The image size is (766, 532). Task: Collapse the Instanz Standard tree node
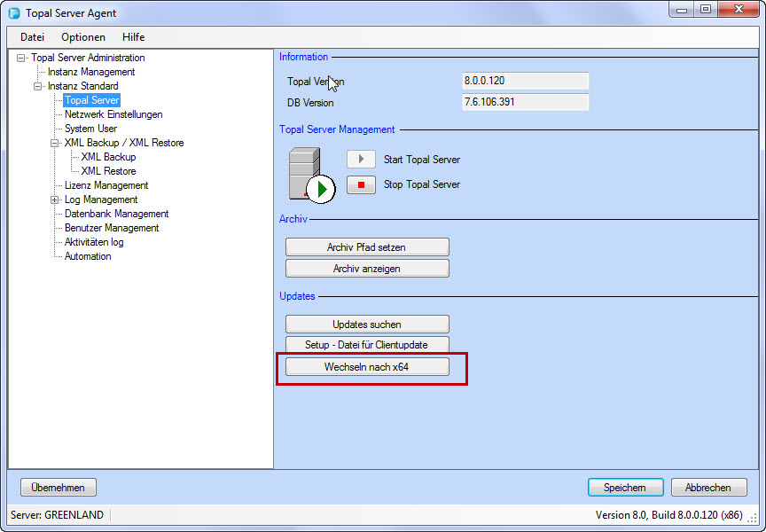tap(38, 86)
